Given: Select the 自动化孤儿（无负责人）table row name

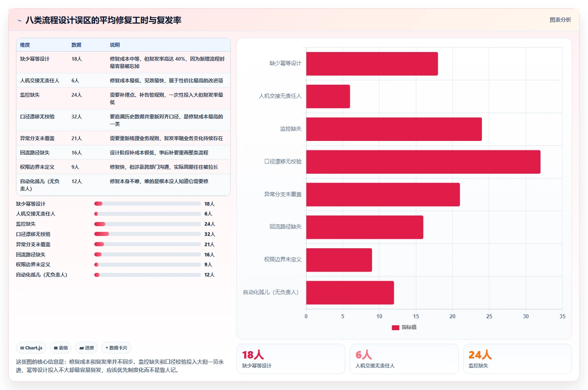Looking at the screenshot, I should pos(40,185).
